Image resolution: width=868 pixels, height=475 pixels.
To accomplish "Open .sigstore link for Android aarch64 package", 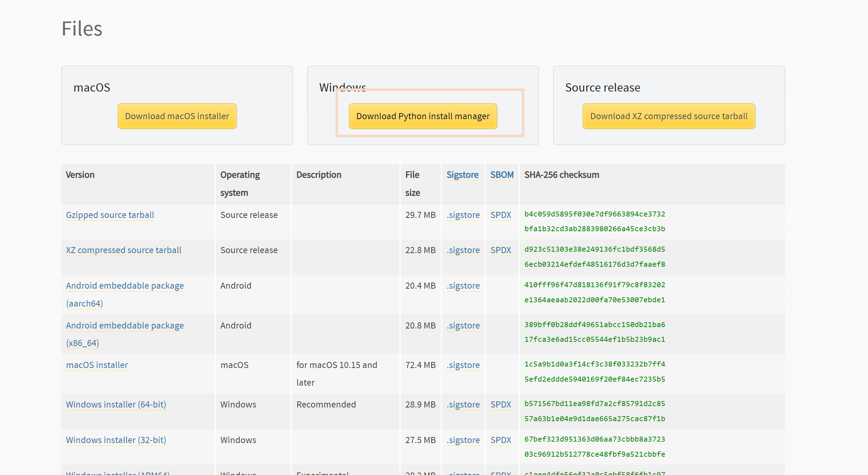I will click(463, 285).
